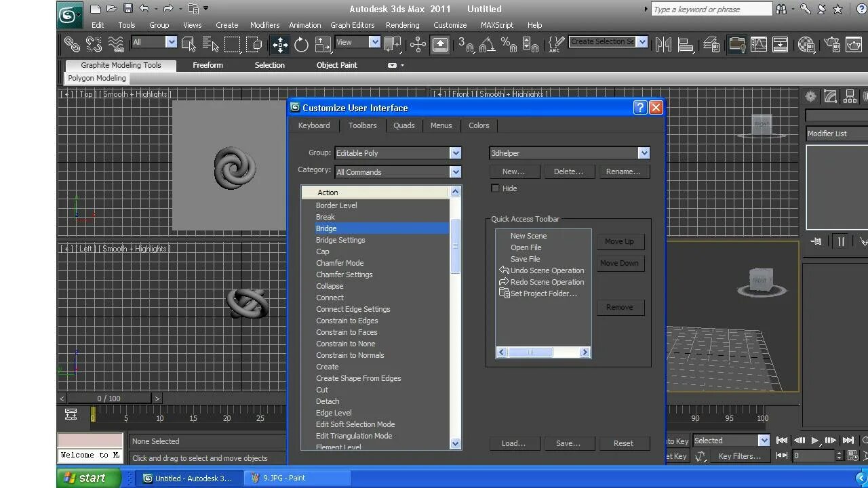The width and height of the screenshot is (868, 488).
Task: Toggle the 3D Snaps button
Action: click(x=465, y=45)
